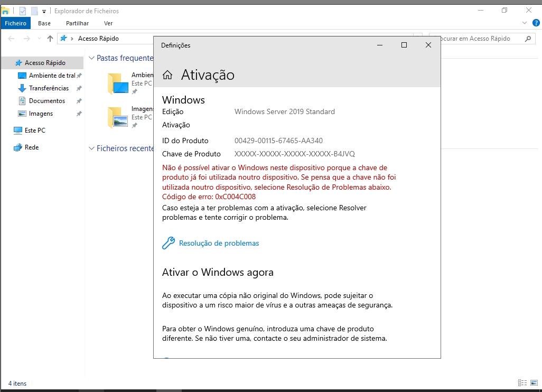This screenshot has width=542, height=392.
Task: Click the up arrow navigation button
Action: pyautogui.click(x=50, y=39)
